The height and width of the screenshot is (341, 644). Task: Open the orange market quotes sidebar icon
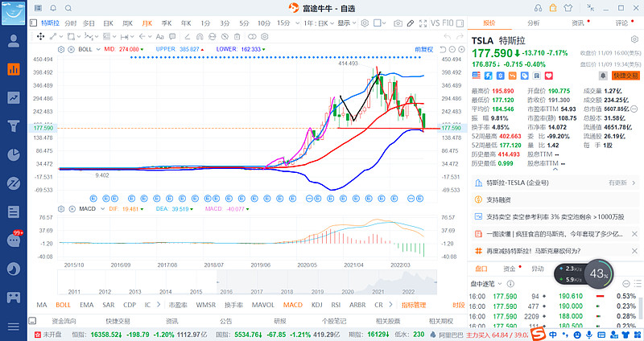pyautogui.click(x=14, y=69)
